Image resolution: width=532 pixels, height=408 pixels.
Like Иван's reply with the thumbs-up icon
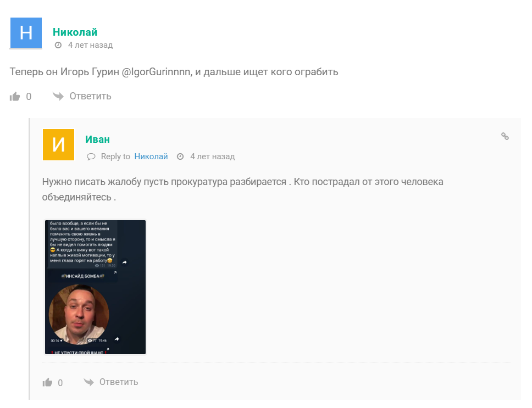tap(47, 382)
